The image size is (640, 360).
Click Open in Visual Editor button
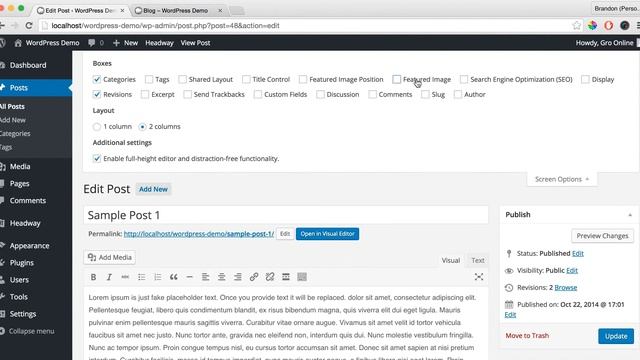(327, 234)
